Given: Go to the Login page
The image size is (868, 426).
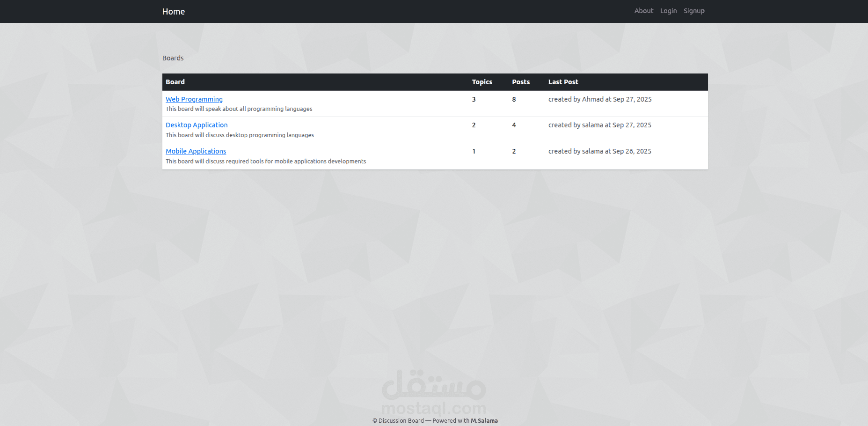Looking at the screenshot, I should click(668, 11).
